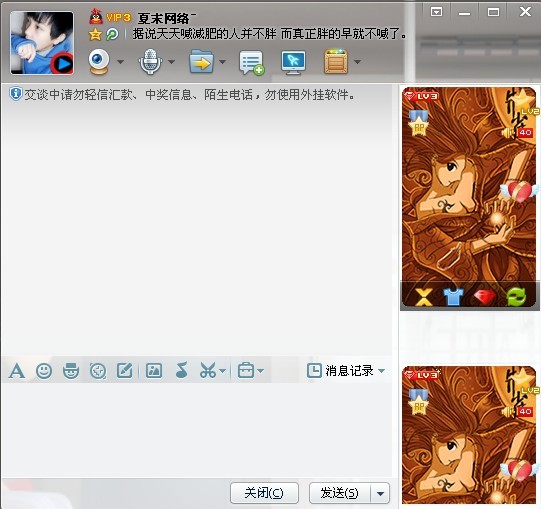
Task: Click the security info shield icon
Action: (16, 94)
